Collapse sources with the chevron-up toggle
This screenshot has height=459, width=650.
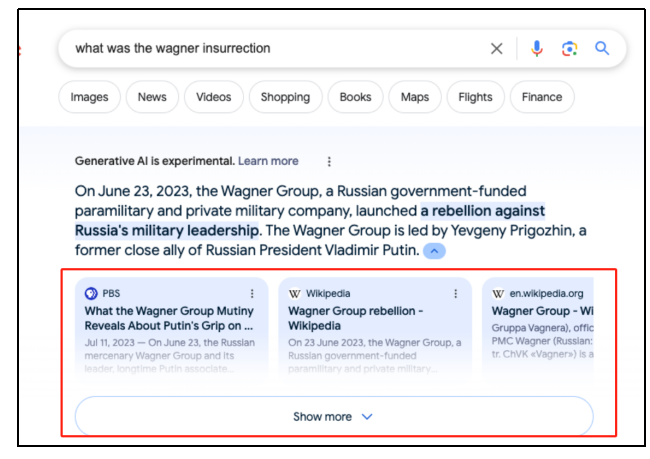(433, 250)
